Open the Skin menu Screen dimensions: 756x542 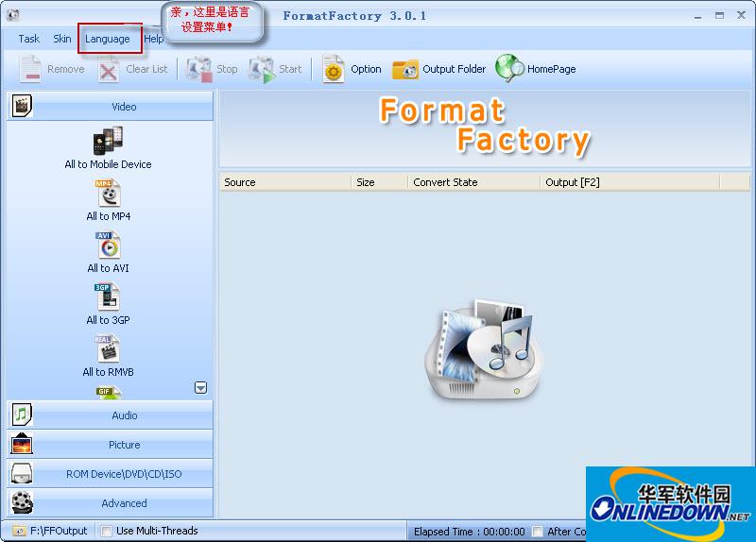point(62,39)
